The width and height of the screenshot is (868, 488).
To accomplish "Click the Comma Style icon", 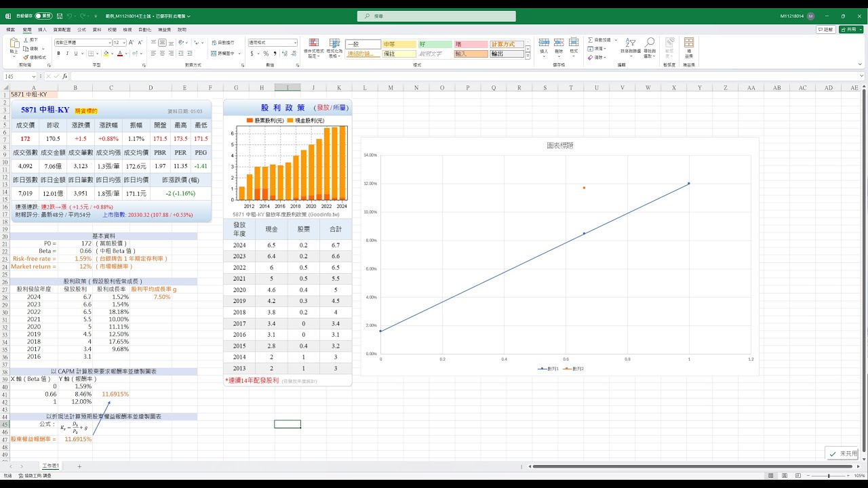I will [x=275, y=54].
